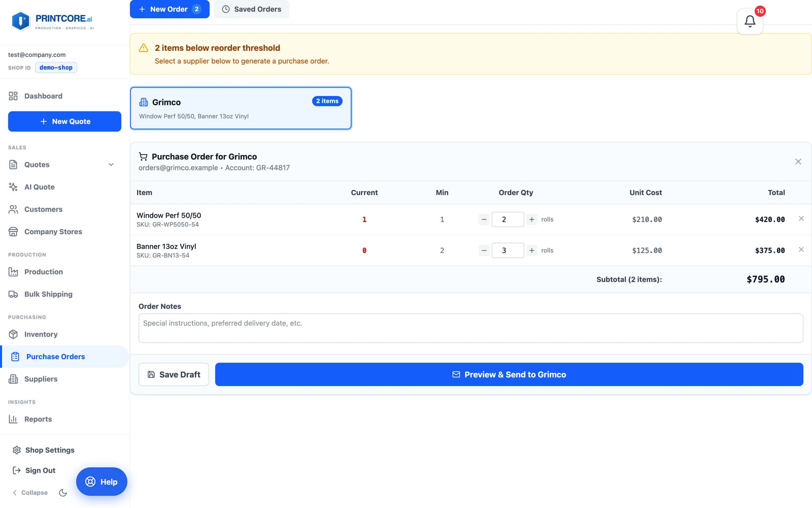This screenshot has height=508, width=812.
Task: Close the Grimco purchase order panel
Action: (x=798, y=162)
